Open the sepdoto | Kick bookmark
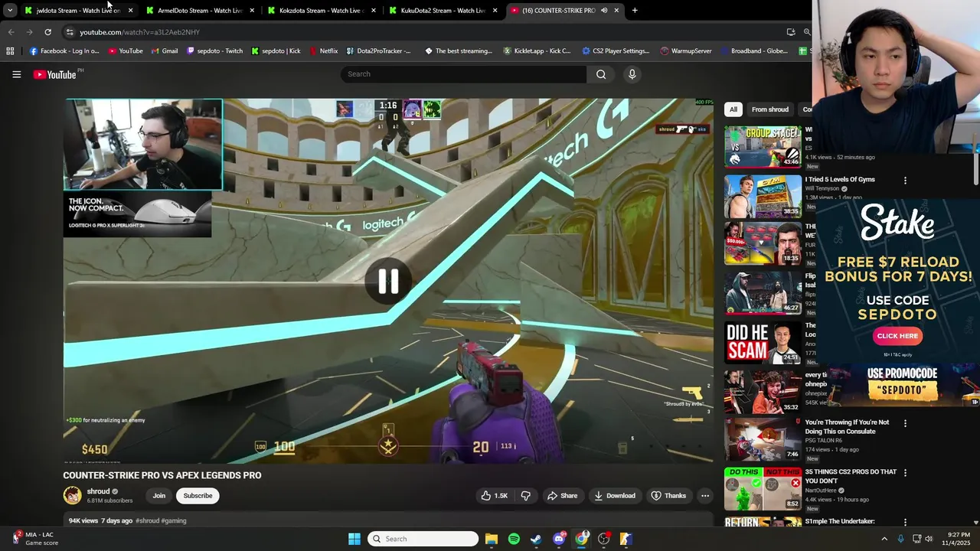Screen dimensions: 980x551 click(x=276, y=51)
